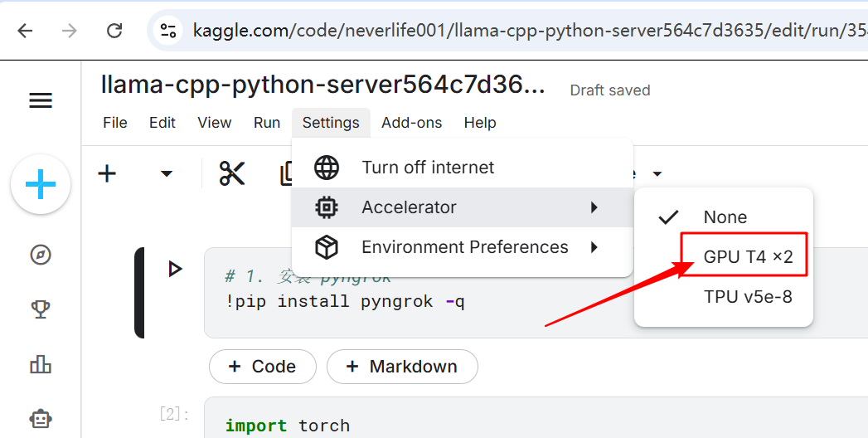Viewport: 868px width, 438px height.
Task: Choose Turn off internet
Action: (462, 168)
